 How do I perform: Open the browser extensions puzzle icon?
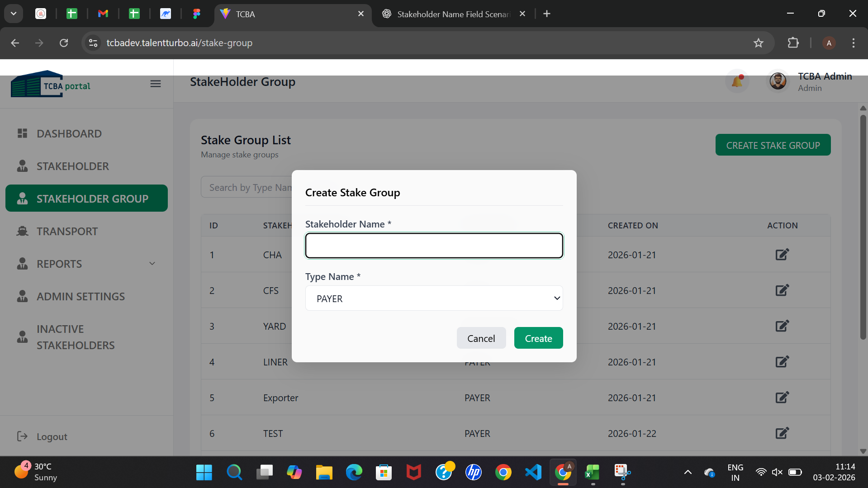tap(793, 43)
